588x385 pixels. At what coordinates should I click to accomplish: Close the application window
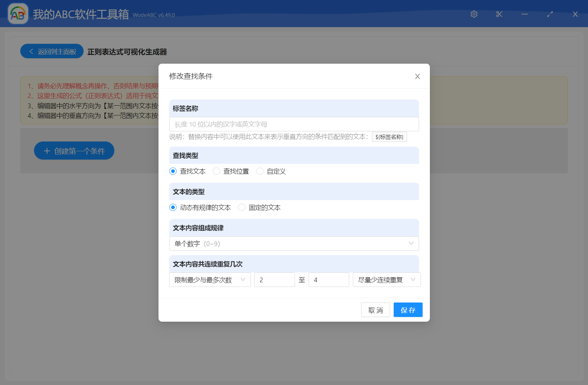(x=575, y=14)
